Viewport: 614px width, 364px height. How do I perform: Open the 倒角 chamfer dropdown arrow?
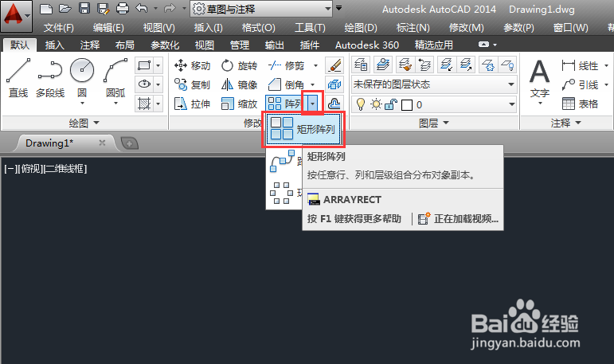(x=312, y=84)
